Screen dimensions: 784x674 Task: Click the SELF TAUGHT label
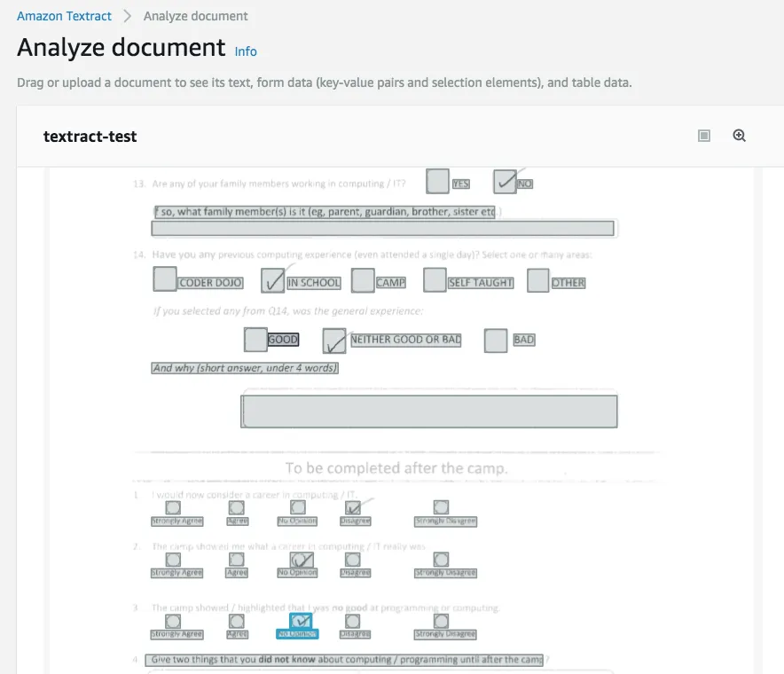pos(481,283)
